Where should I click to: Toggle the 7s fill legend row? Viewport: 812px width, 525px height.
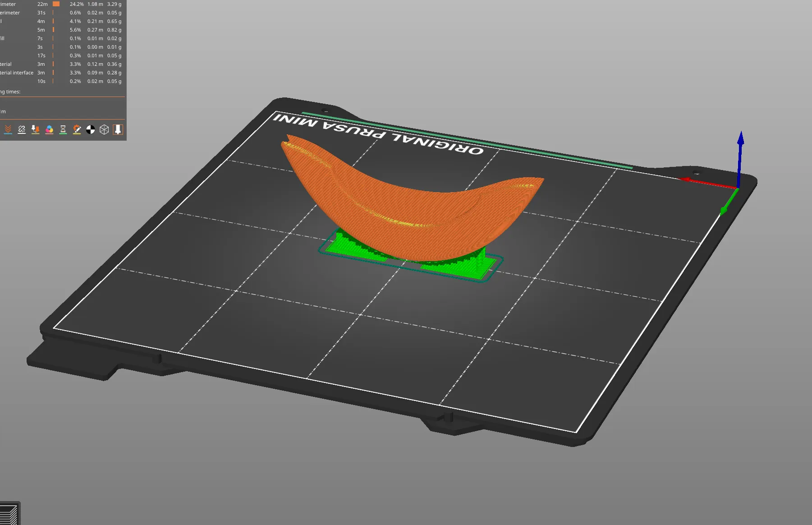(62, 38)
